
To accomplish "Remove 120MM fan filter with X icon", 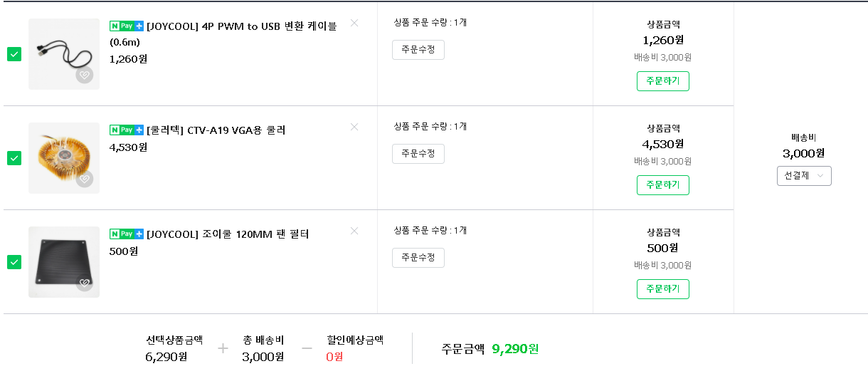I will [x=354, y=231].
